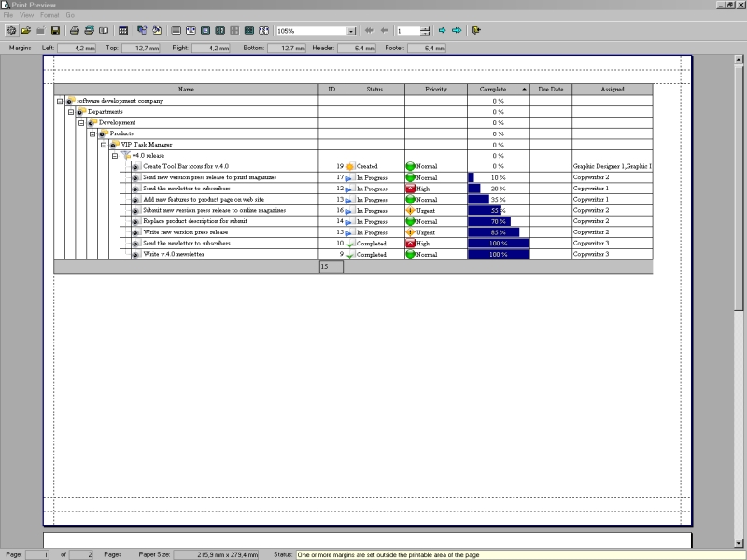Open the File menu
This screenshot has height=560, width=747.
click(x=8, y=15)
